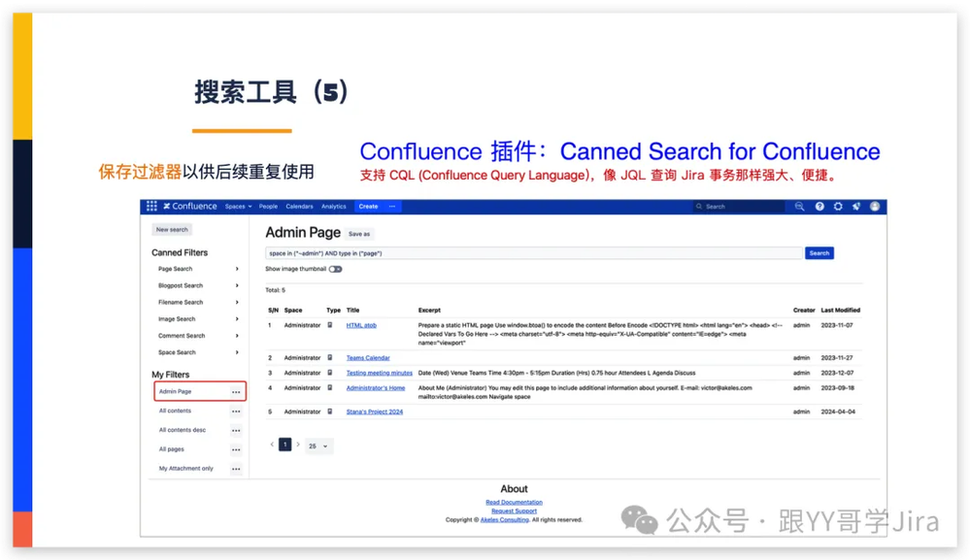Click the Space column header
Image resolution: width=970 pixels, height=560 pixels.
[293, 311]
